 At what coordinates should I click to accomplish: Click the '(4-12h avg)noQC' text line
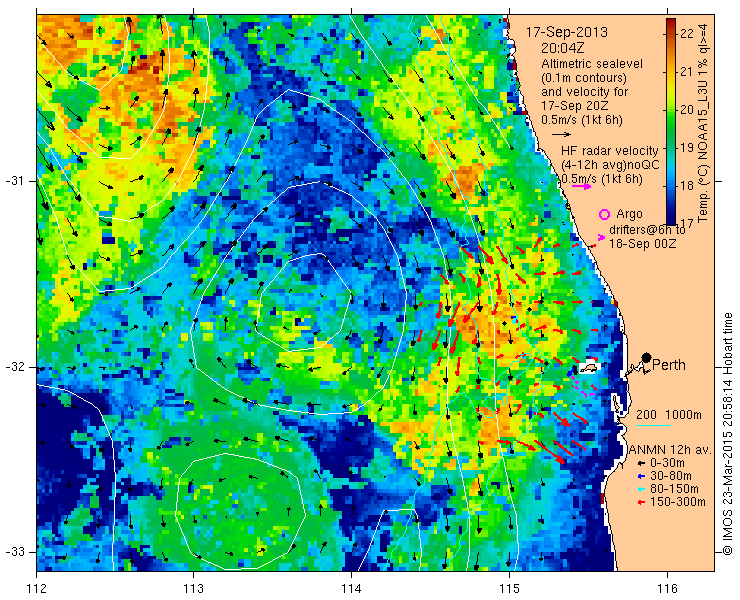tap(610, 165)
